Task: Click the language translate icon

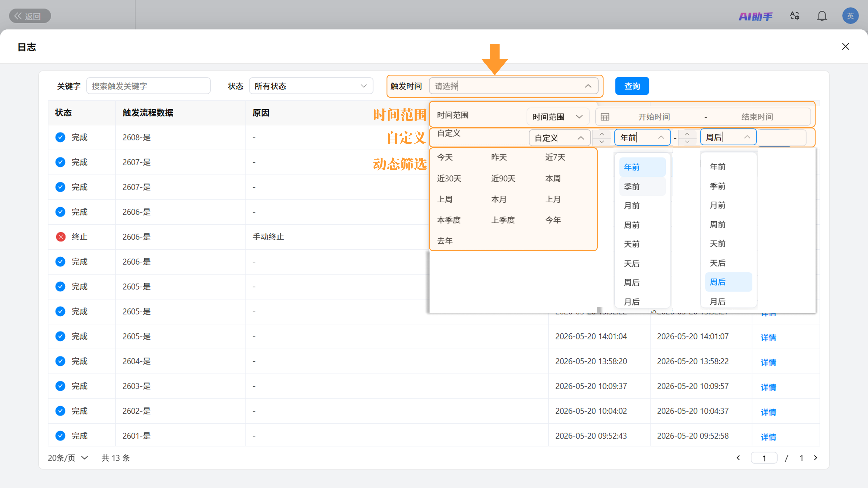Action: point(795,16)
